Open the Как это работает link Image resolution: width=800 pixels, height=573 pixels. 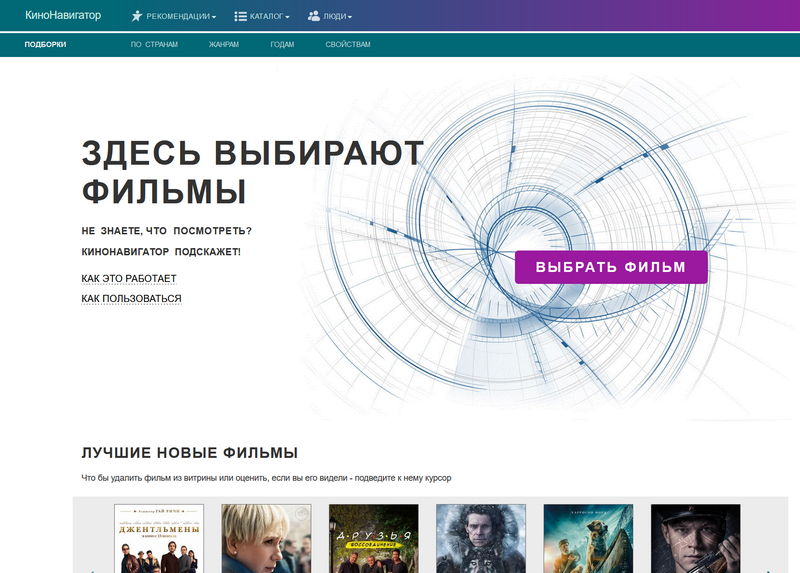(128, 278)
